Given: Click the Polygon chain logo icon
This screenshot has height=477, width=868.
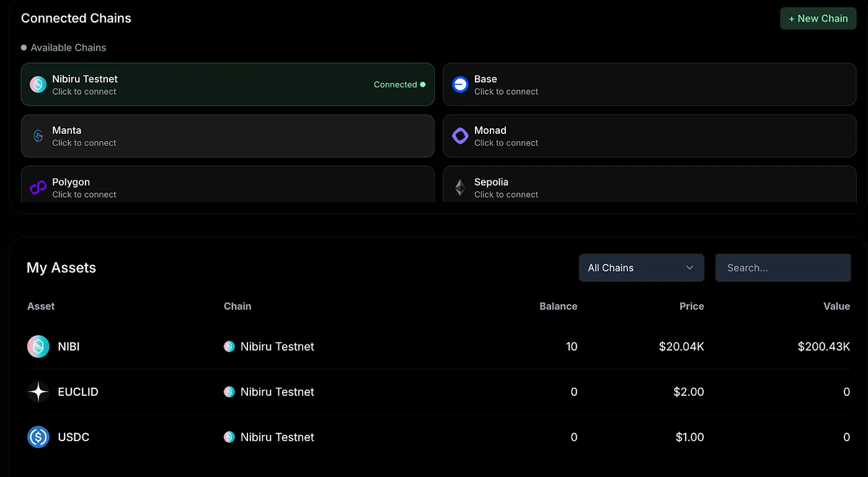Looking at the screenshot, I should tap(38, 187).
